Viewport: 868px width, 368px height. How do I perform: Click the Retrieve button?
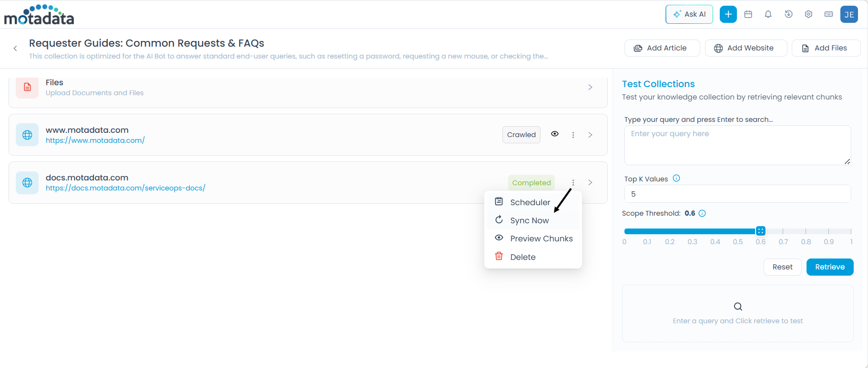click(x=829, y=267)
